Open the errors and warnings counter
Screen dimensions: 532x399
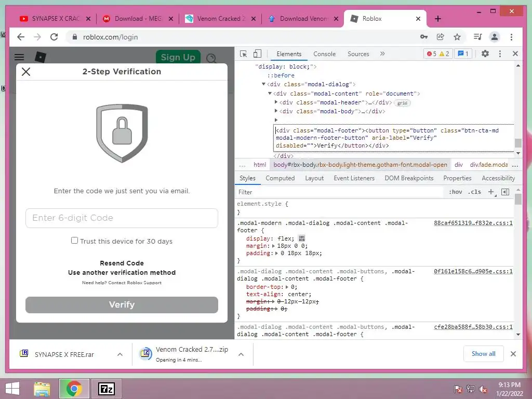pyautogui.click(x=438, y=54)
